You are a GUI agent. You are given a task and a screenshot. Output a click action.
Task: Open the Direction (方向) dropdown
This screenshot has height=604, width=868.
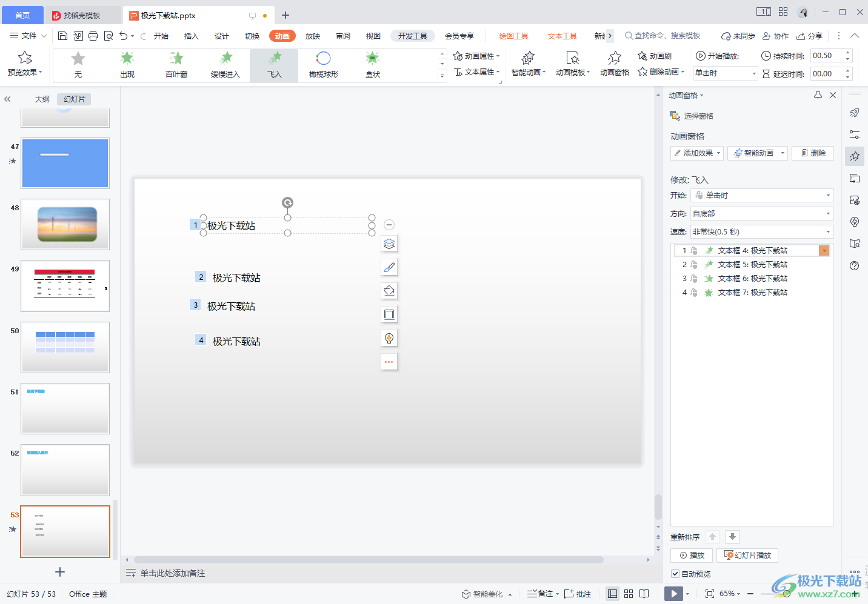[762, 213]
